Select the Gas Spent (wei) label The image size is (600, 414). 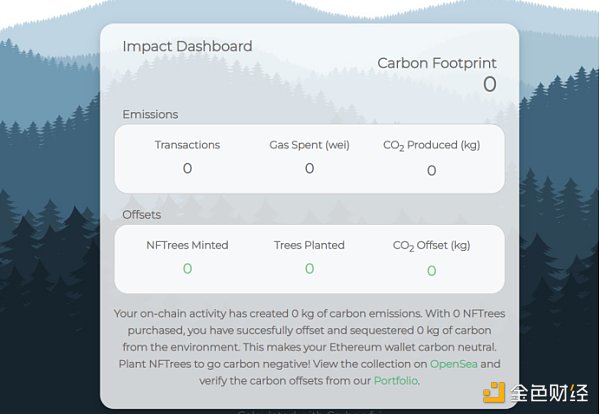(309, 145)
